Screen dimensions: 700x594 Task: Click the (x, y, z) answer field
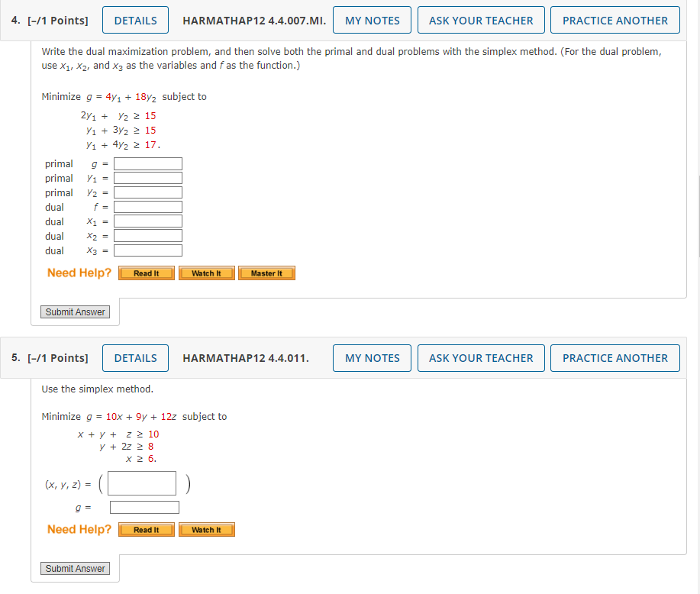tap(141, 483)
